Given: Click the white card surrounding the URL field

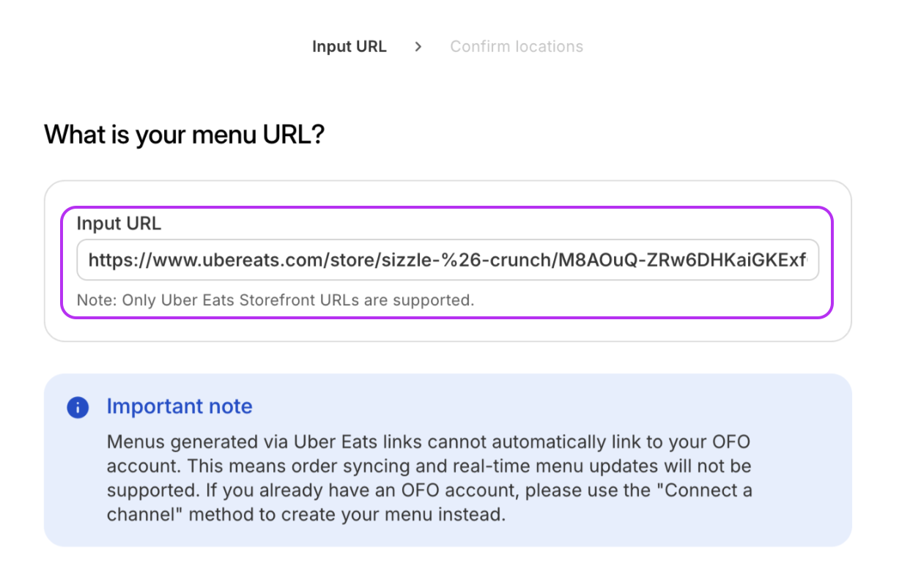Looking at the screenshot, I should coord(448,261).
